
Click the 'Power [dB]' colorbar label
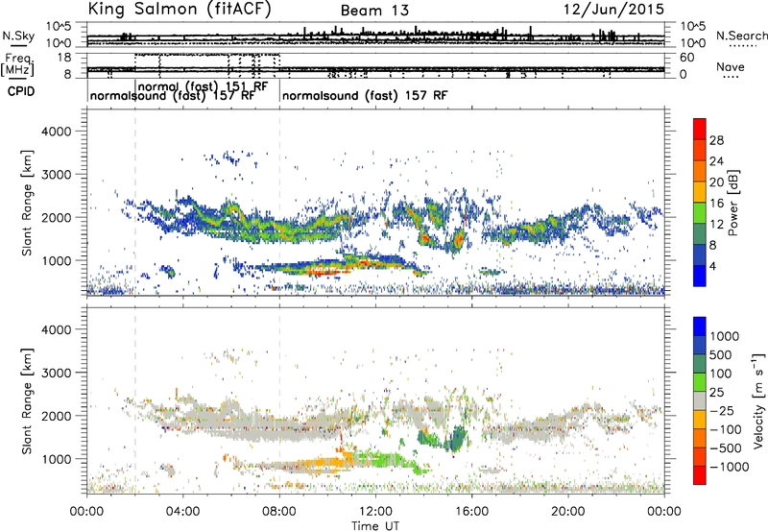(733, 203)
